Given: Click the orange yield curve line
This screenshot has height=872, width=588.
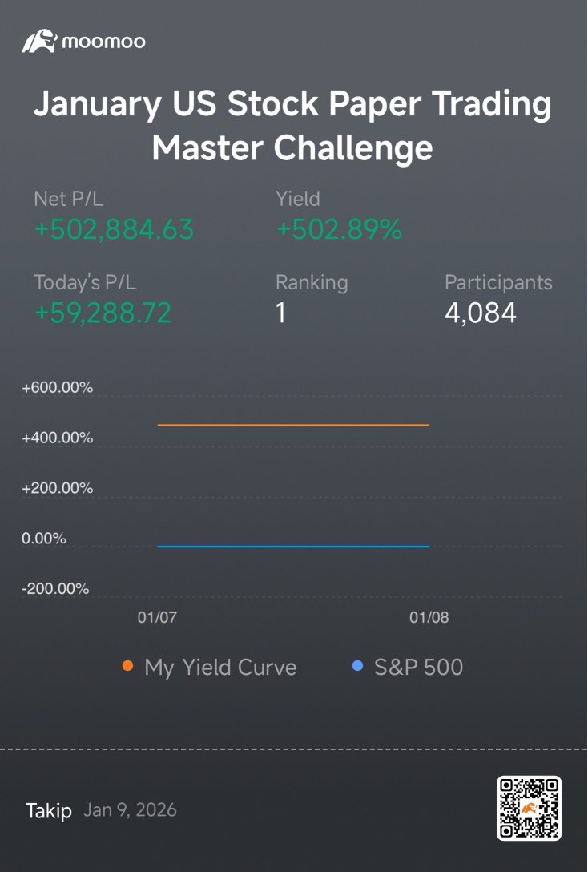Looking at the screenshot, I should (x=293, y=425).
